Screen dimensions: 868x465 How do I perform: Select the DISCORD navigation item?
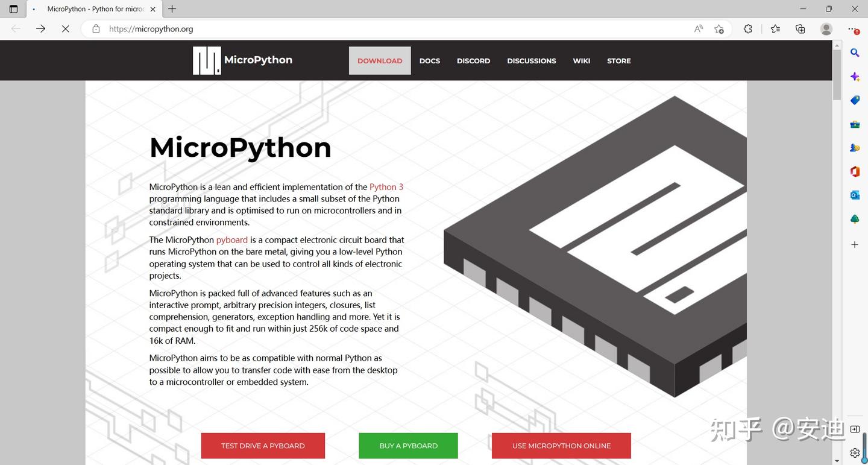click(x=473, y=60)
